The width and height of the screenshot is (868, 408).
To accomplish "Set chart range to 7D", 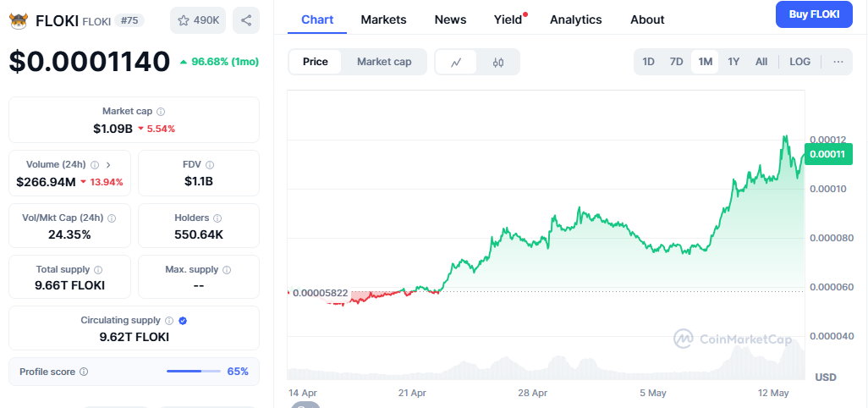I will [x=677, y=62].
